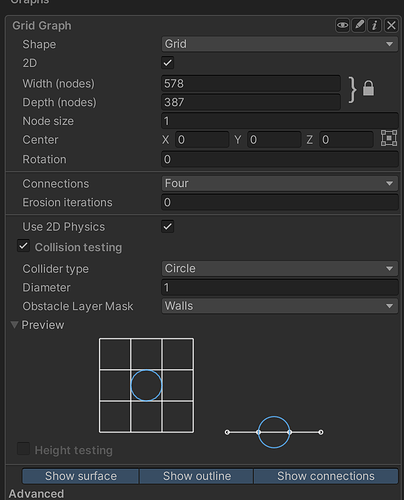Click the side-view circle preview diagram
The image size is (404, 500).
(x=274, y=432)
